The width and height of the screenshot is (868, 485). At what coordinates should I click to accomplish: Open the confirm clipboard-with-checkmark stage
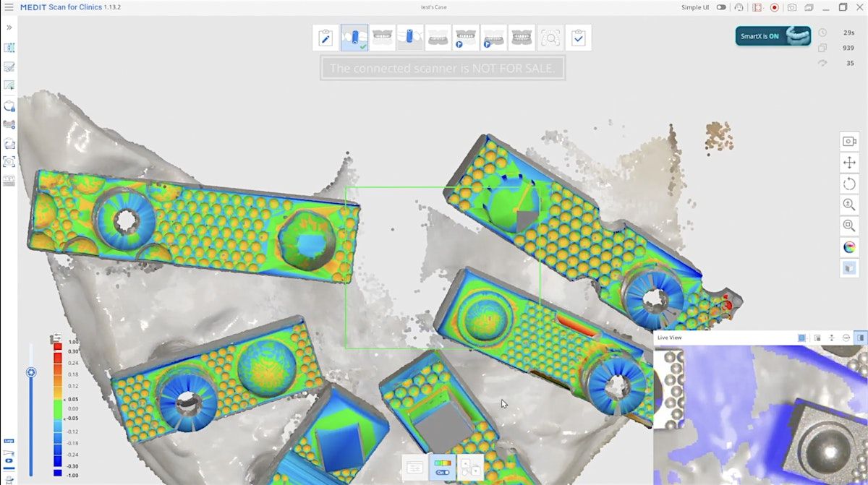[x=579, y=38]
